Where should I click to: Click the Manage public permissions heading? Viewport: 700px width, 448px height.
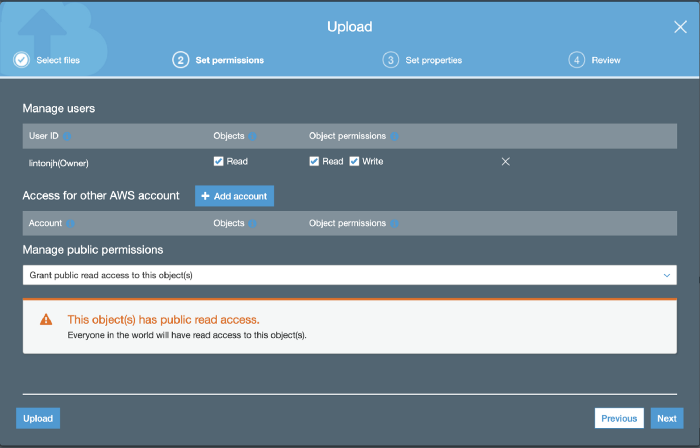[93, 249]
